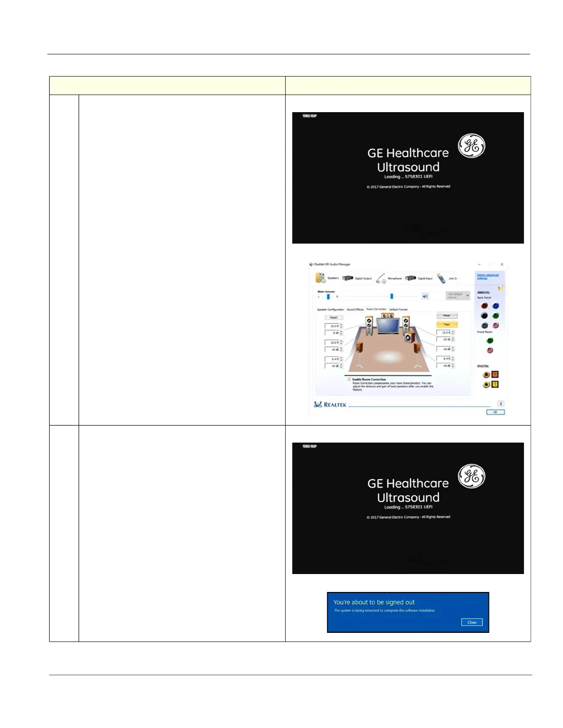Click the Realtek logo at the bottom
Screen dimensions: 563x728
[x=330, y=404]
